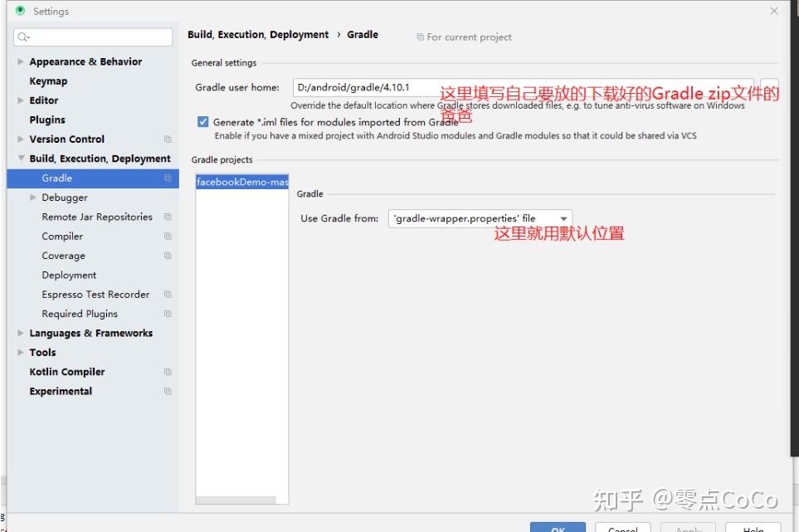Click the Android Studio logo in the Settings title bar
The height and width of the screenshot is (532, 799).
click(20, 11)
